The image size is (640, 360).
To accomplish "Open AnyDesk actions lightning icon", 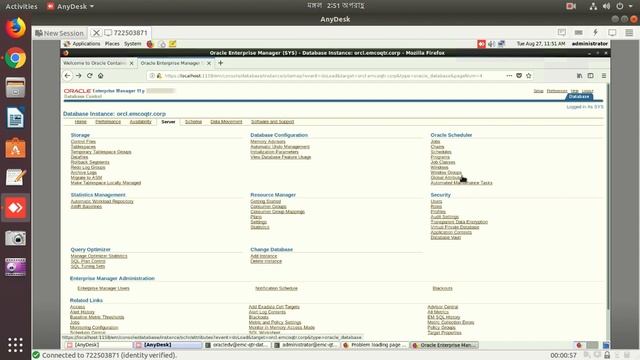I will [596, 32].
